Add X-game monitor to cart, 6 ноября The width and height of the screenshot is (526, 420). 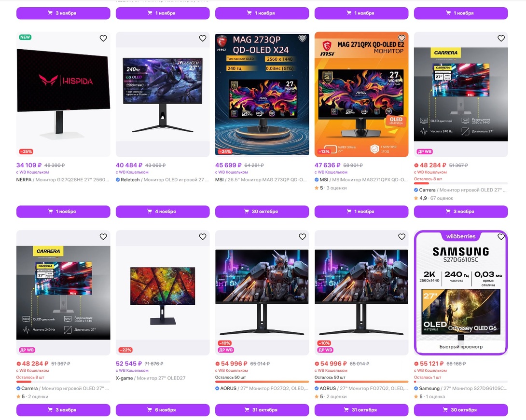click(x=163, y=410)
